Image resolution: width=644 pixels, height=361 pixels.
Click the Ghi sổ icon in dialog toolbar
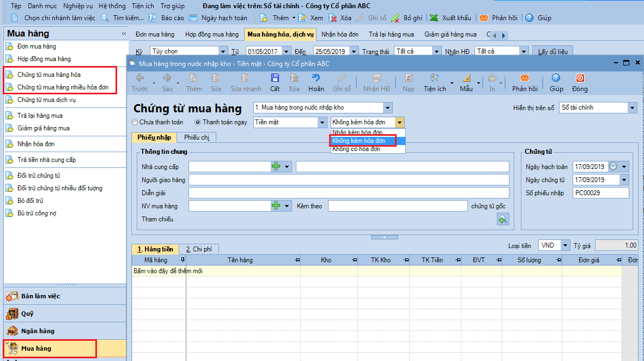click(342, 78)
